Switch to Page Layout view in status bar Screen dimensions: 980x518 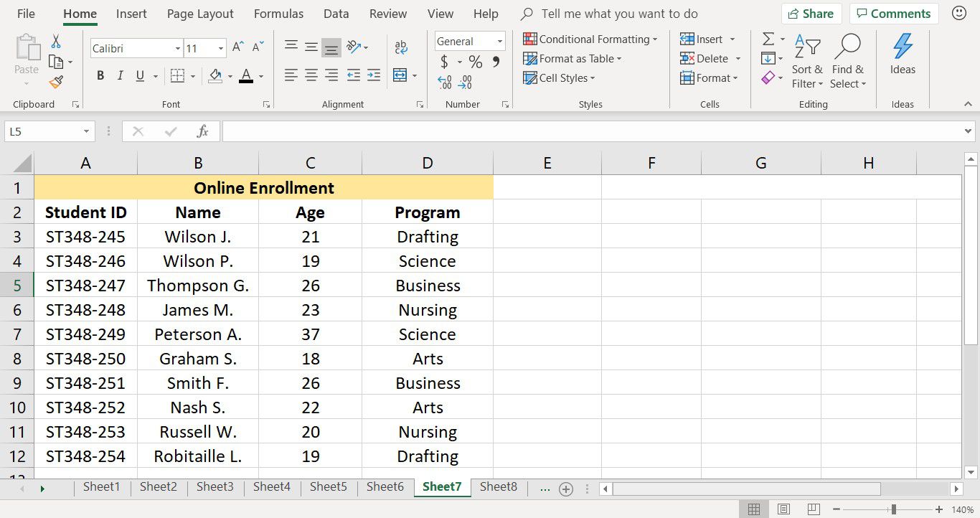coord(784,509)
